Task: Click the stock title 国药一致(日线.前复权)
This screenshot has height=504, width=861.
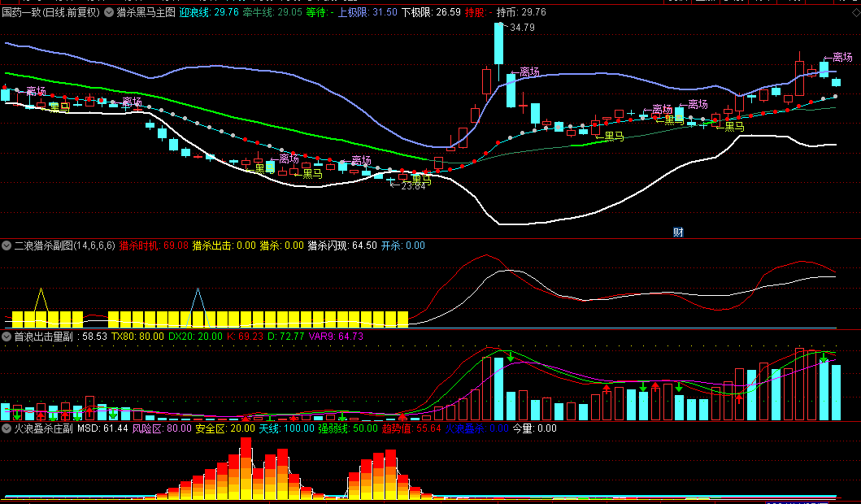Action: 51,12
